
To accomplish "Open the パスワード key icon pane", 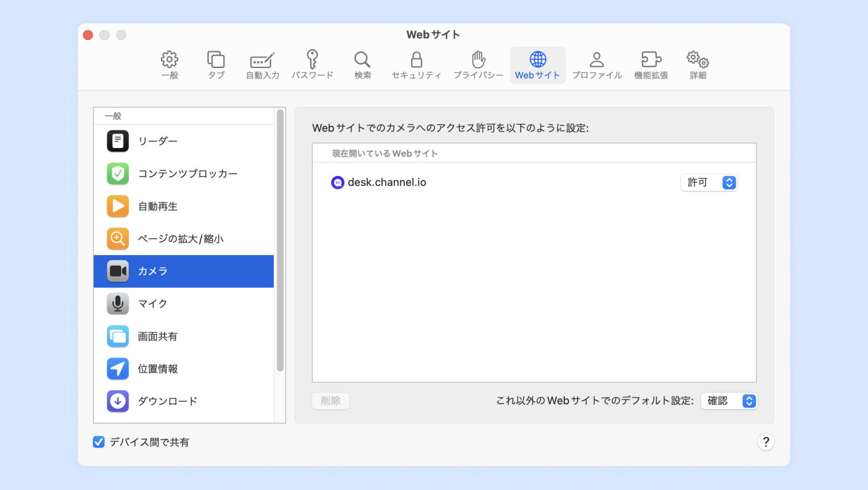I will 312,60.
